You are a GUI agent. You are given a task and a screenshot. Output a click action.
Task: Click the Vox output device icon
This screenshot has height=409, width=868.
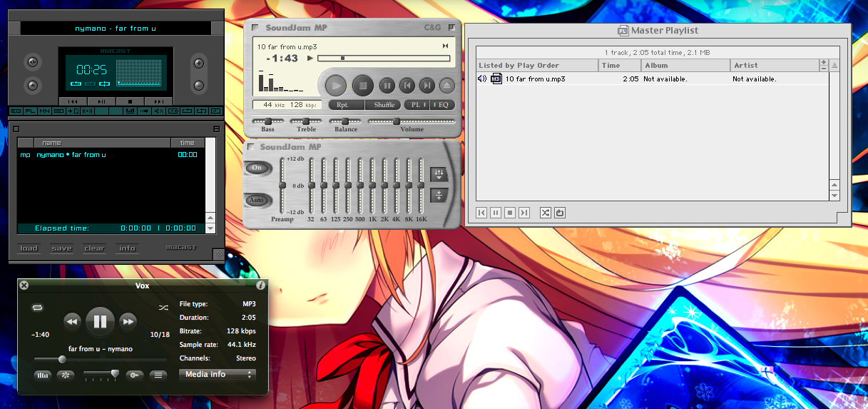click(135, 375)
